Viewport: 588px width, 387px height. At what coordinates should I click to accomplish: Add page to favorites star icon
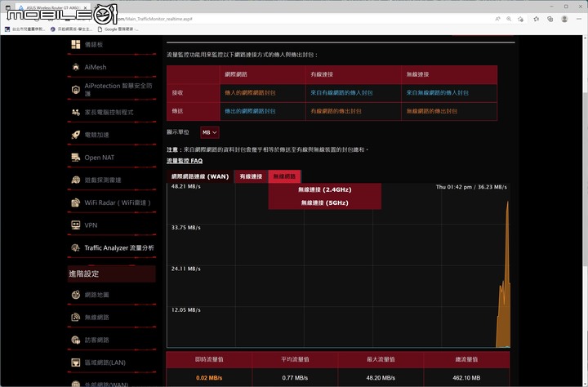(520, 19)
